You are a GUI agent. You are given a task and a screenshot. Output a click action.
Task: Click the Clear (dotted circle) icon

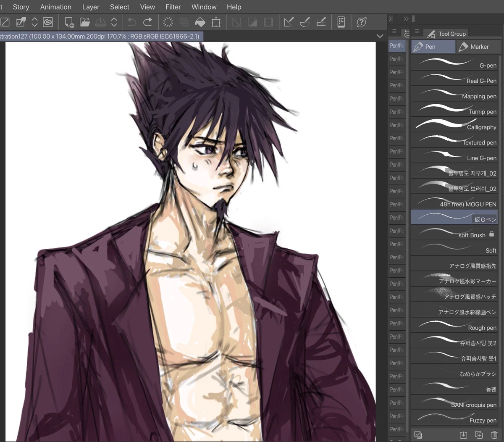click(168, 22)
